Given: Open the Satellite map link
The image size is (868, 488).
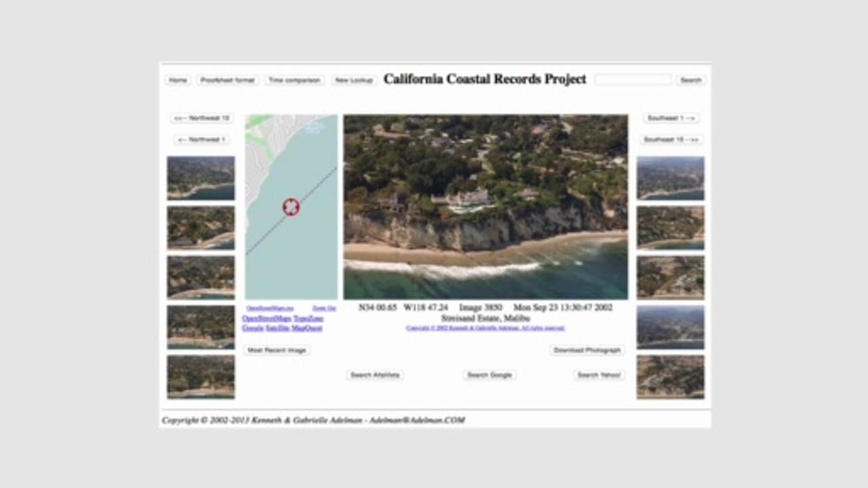Looking at the screenshot, I should [277, 328].
